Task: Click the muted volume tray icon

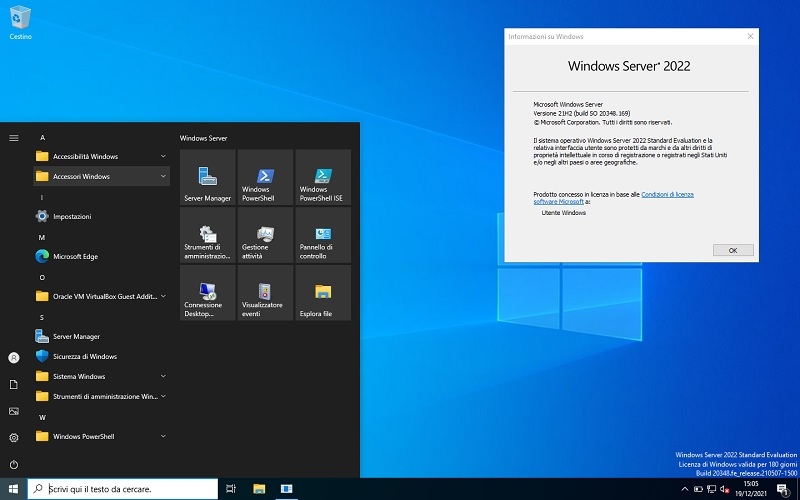Action: pyautogui.click(x=724, y=489)
